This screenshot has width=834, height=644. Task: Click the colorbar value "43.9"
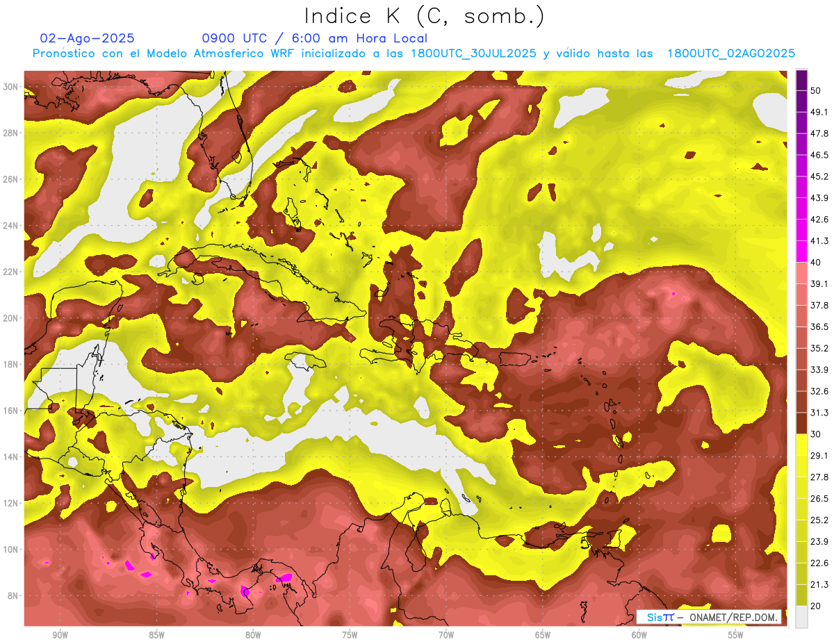[x=819, y=198]
